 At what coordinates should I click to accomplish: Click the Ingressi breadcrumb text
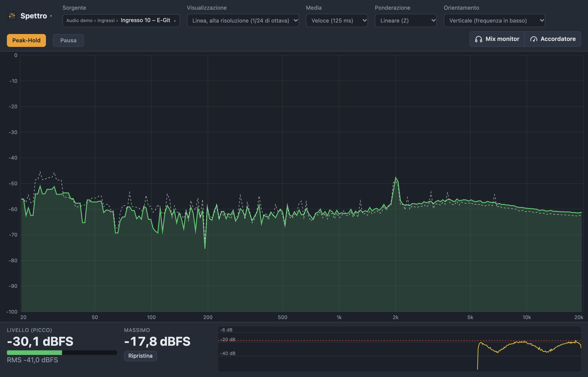pyautogui.click(x=106, y=21)
